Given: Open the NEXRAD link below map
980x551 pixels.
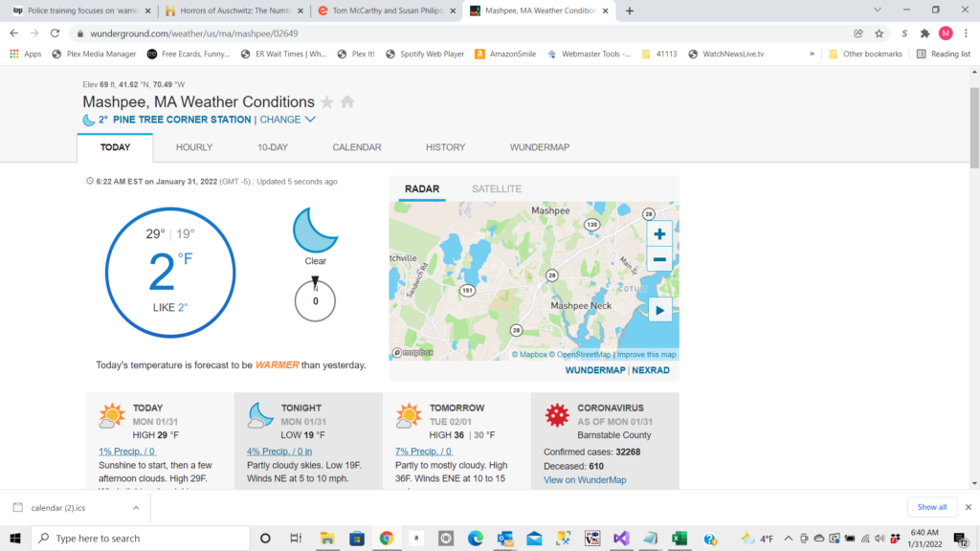Looking at the screenshot, I should (x=651, y=370).
